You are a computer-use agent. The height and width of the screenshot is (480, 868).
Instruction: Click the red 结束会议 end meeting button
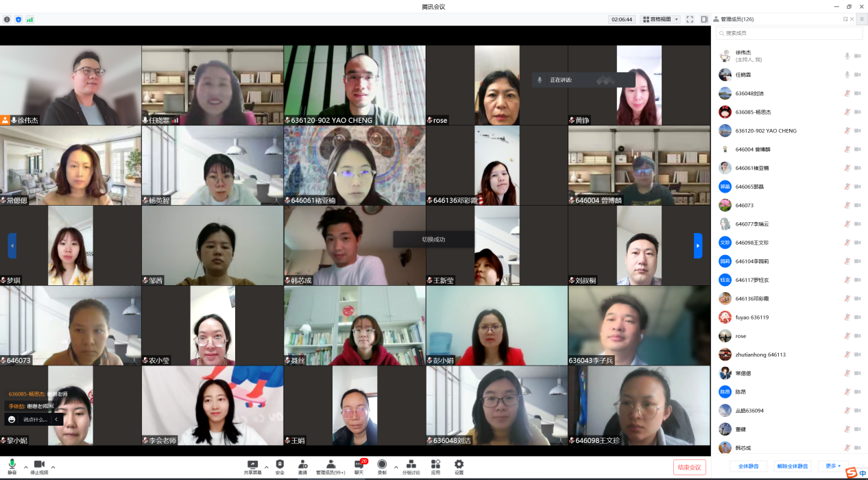click(689, 467)
